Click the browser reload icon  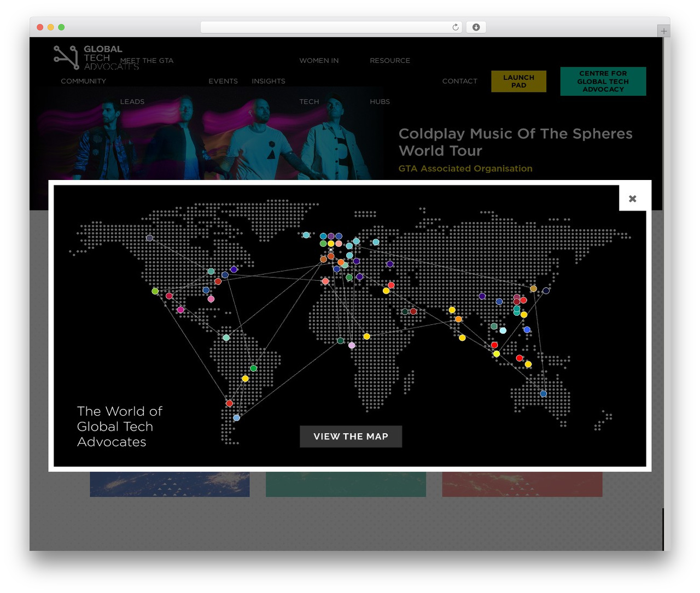455,27
